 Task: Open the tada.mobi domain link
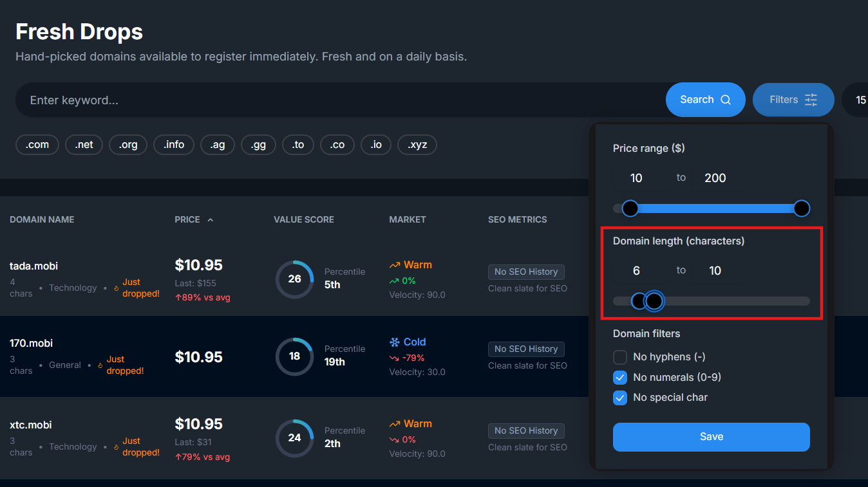(x=33, y=266)
